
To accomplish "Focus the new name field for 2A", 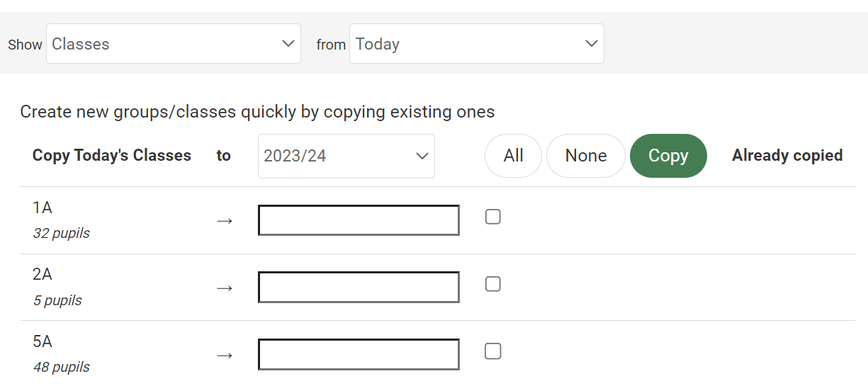I will (x=359, y=288).
